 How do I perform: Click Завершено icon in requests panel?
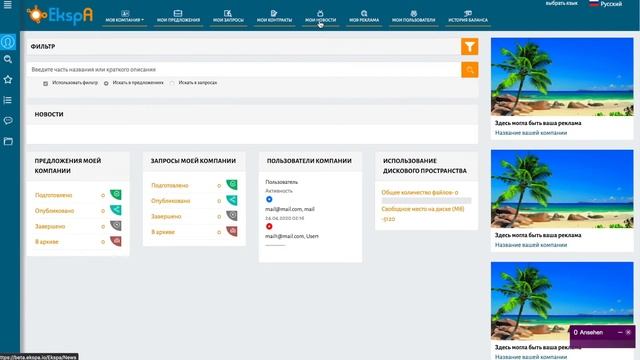[x=232, y=216]
